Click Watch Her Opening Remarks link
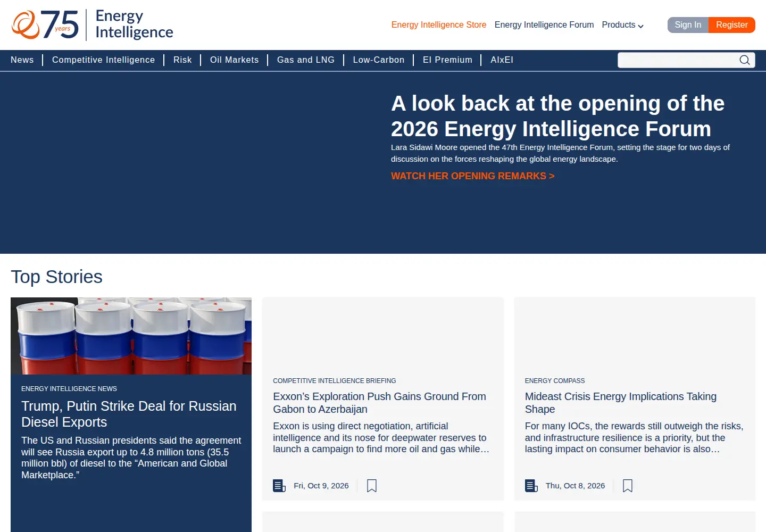766x532 pixels. [x=473, y=176]
